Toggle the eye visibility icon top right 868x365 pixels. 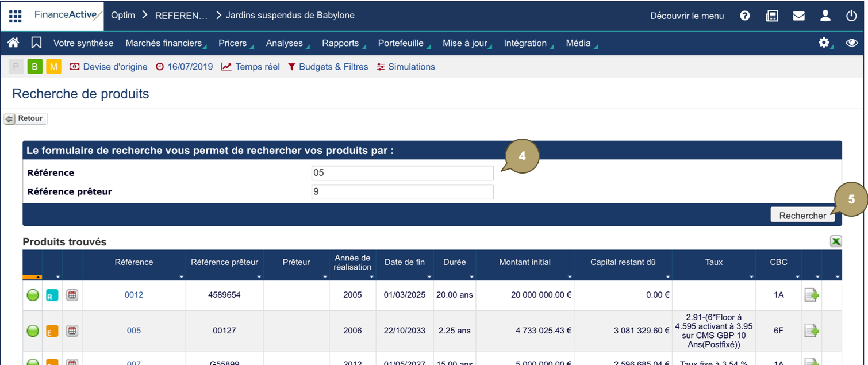pos(851,43)
